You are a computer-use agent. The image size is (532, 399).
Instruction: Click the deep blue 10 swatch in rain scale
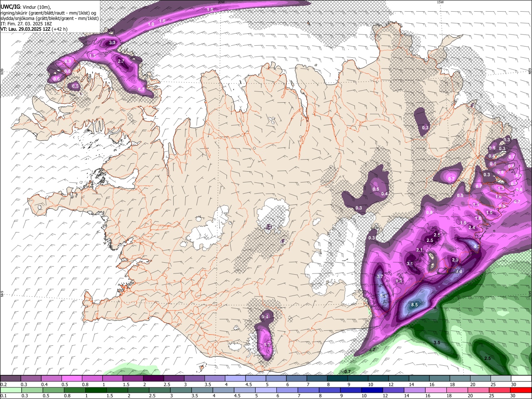(372, 390)
